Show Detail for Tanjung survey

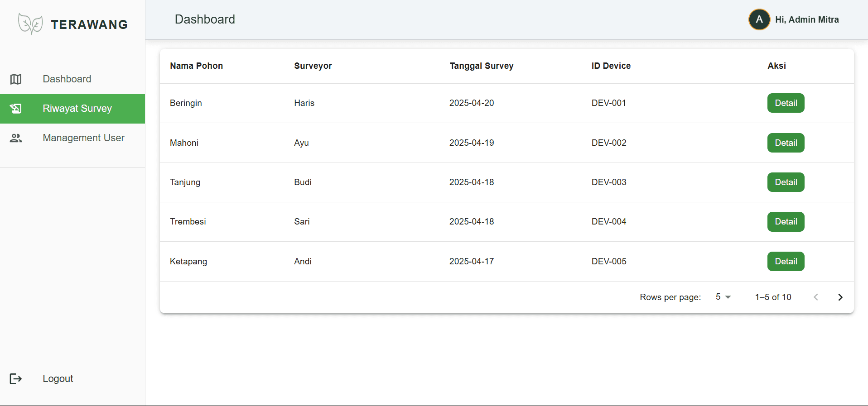pyautogui.click(x=786, y=182)
